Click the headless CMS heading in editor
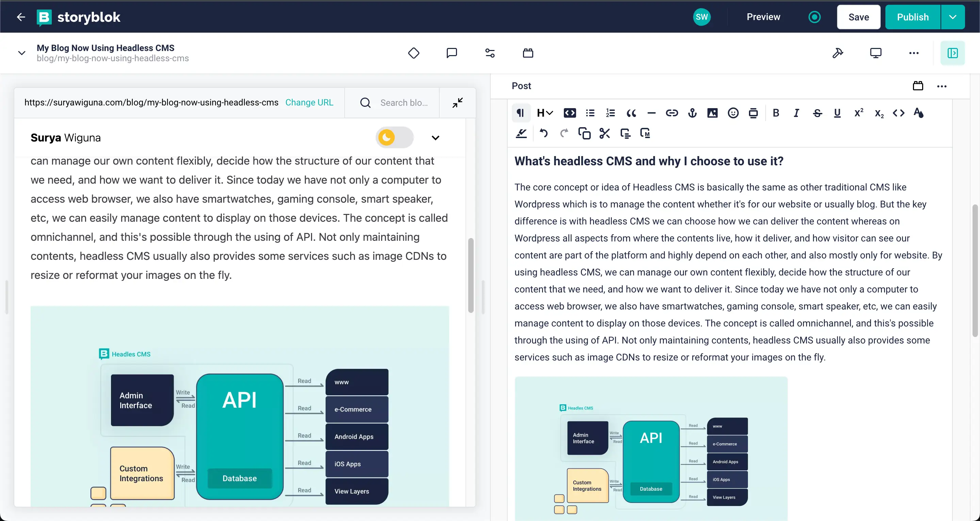The height and width of the screenshot is (521, 980). pyautogui.click(x=649, y=161)
